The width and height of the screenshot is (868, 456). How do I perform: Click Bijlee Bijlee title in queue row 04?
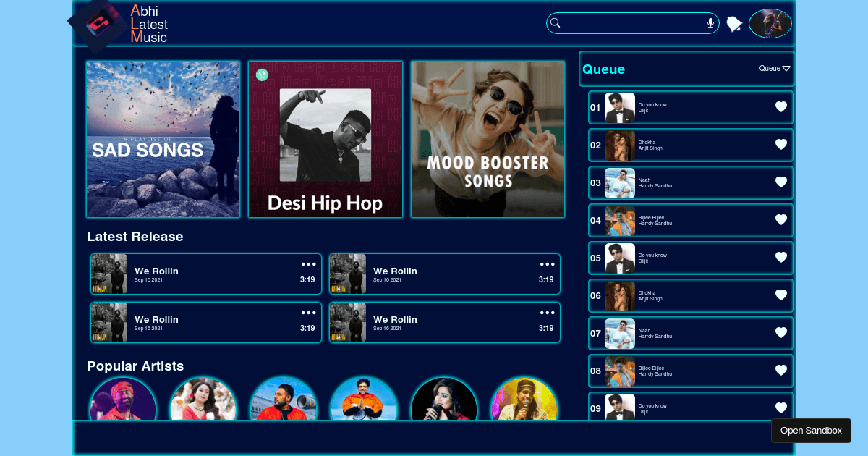click(651, 217)
